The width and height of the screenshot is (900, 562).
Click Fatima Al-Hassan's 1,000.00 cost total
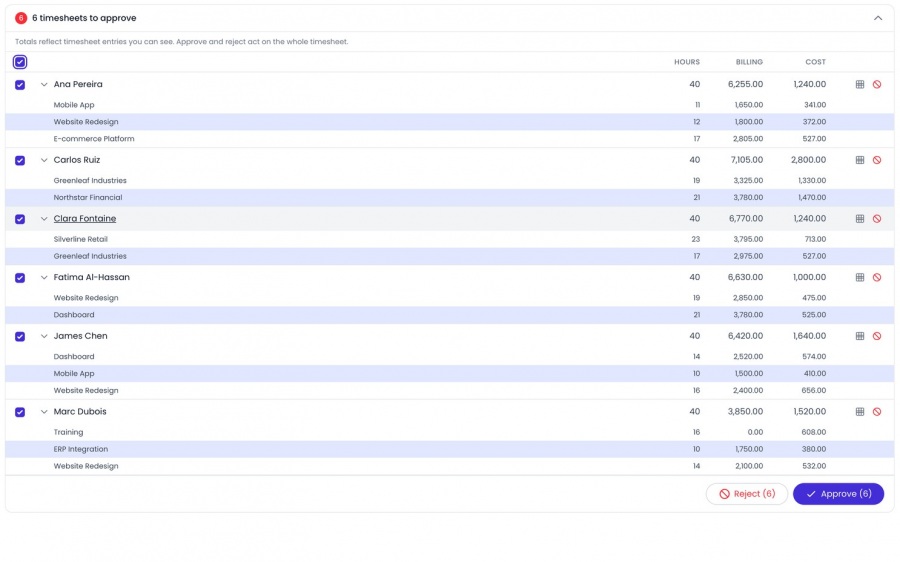click(x=809, y=277)
